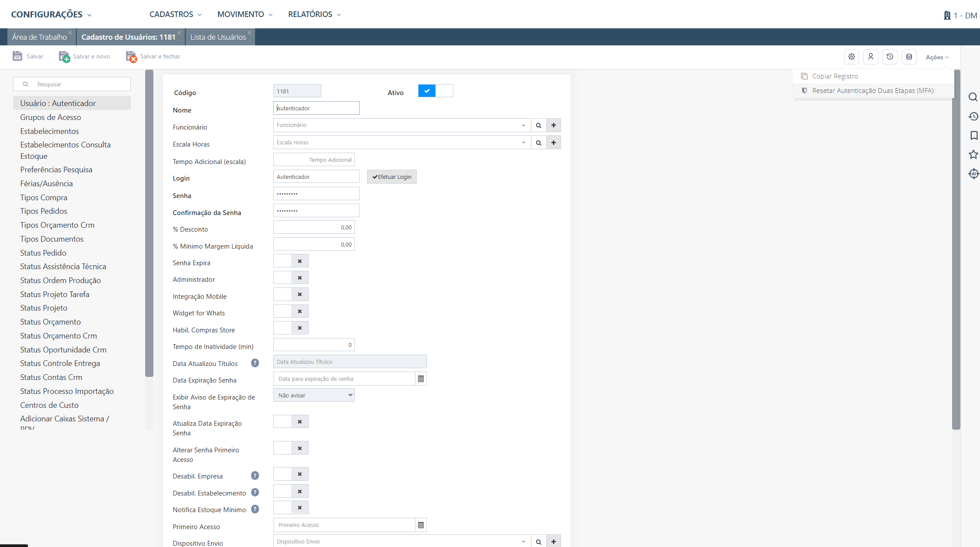980x547 pixels.
Task: Select Resetar Autenticação Duas Etapas (MFA)
Action: click(x=873, y=91)
